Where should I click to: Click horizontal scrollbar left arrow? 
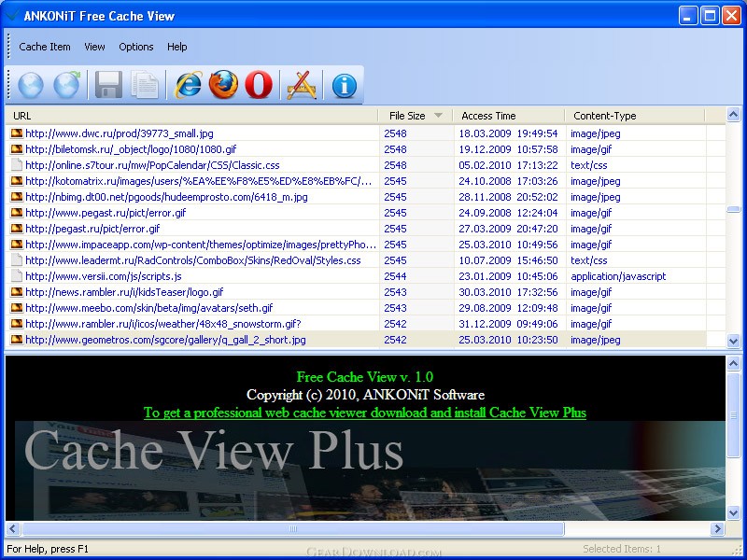tap(13, 528)
